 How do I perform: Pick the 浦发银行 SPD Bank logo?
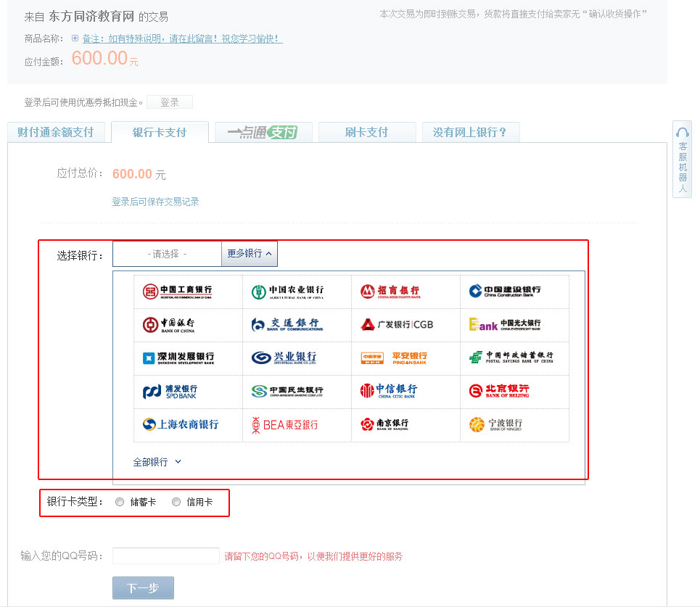click(170, 392)
